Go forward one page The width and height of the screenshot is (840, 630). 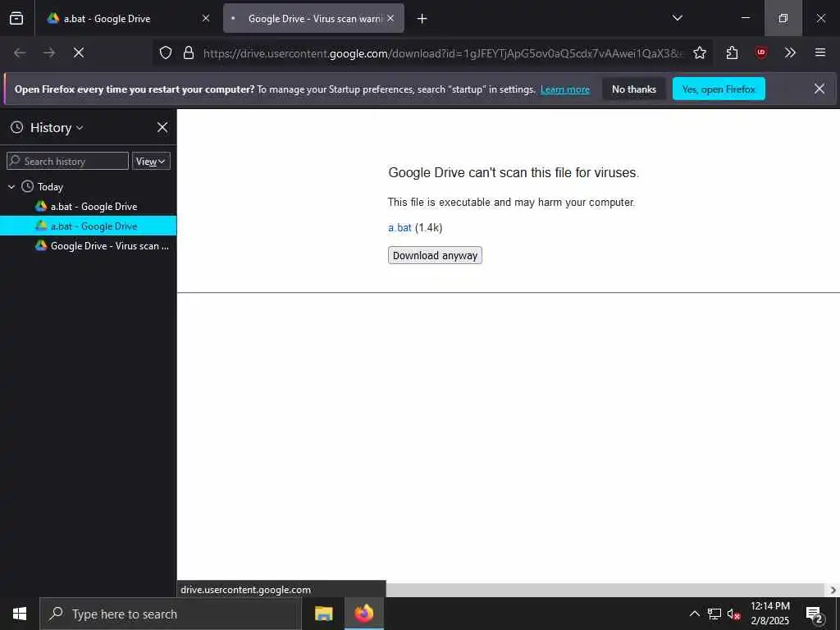coord(49,52)
